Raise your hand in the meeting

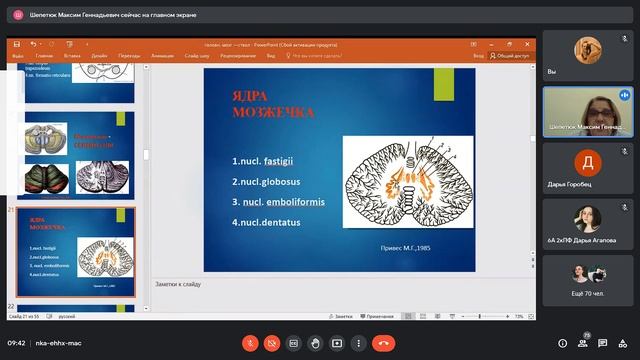315,343
